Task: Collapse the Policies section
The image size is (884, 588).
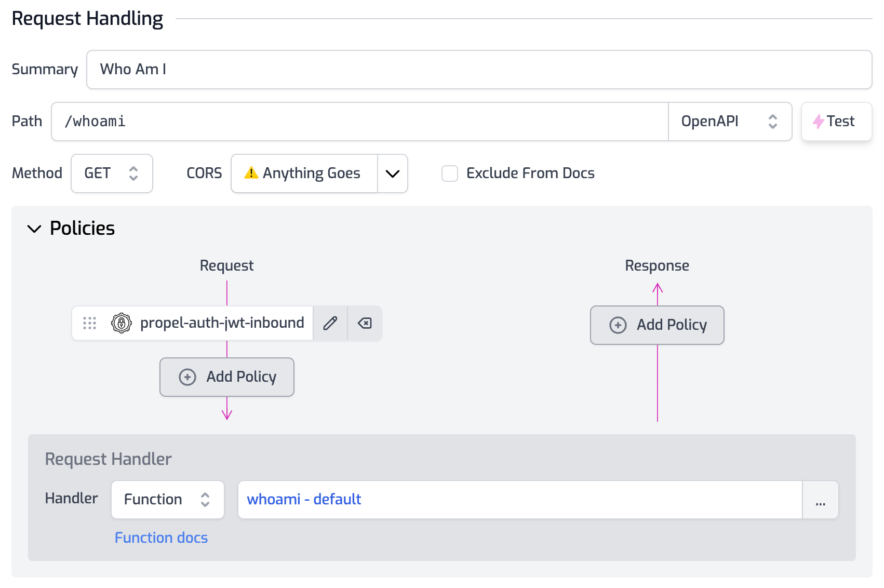Action: 34,229
